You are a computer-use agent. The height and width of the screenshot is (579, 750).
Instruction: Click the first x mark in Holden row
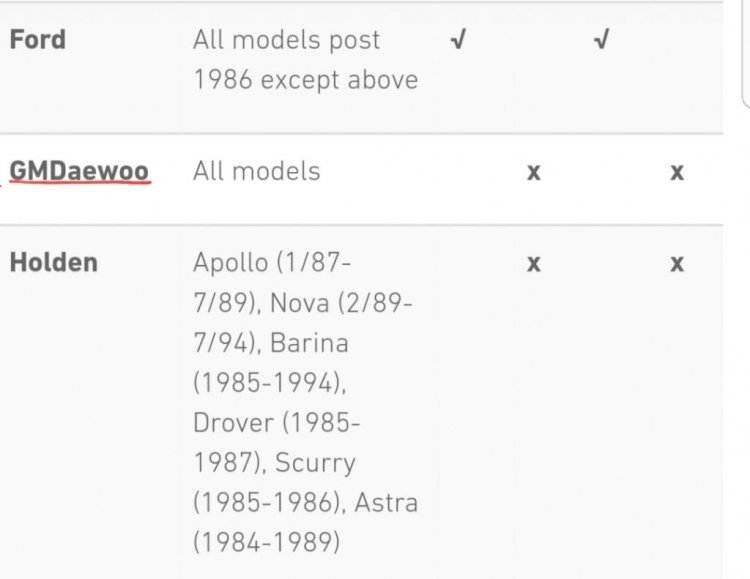tap(534, 264)
